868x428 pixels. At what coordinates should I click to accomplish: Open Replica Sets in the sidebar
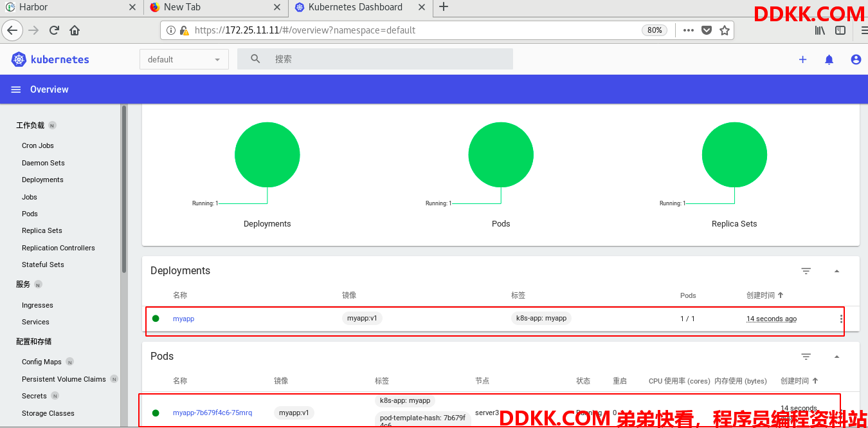point(42,230)
